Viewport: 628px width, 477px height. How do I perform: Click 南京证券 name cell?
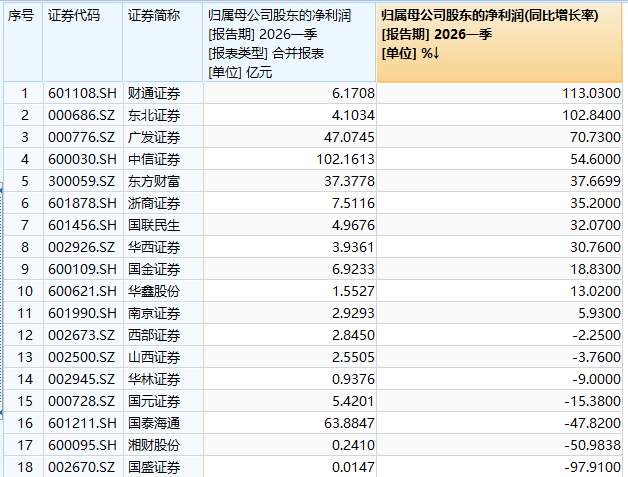point(163,313)
